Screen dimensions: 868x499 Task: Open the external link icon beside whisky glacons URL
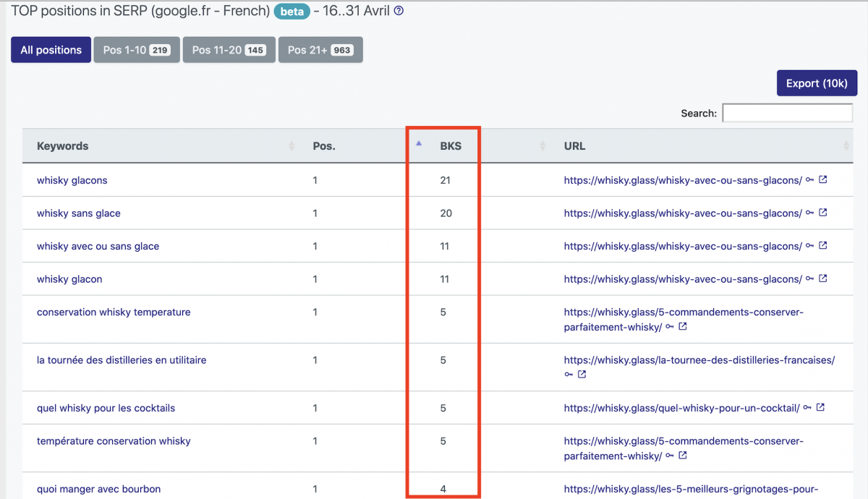822,180
